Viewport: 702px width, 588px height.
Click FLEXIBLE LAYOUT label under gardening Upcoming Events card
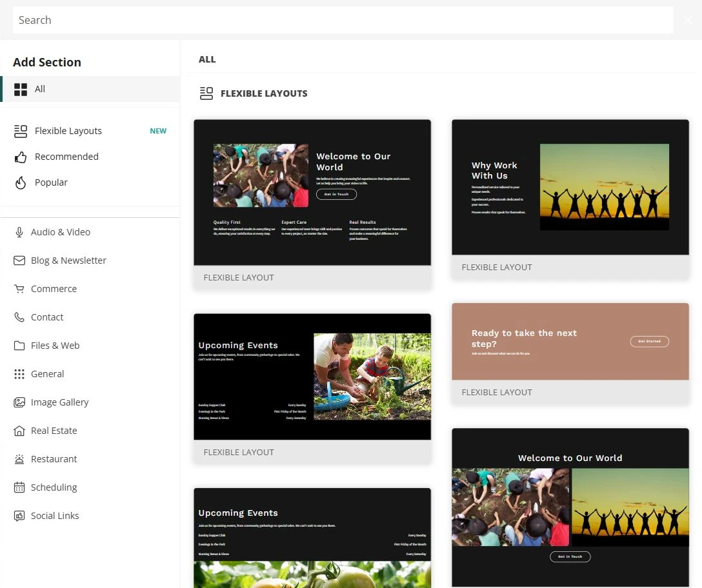(239, 453)
